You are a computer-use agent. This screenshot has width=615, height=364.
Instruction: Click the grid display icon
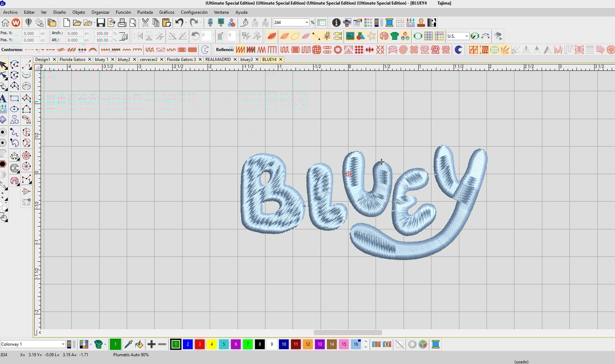pos(428,36)
